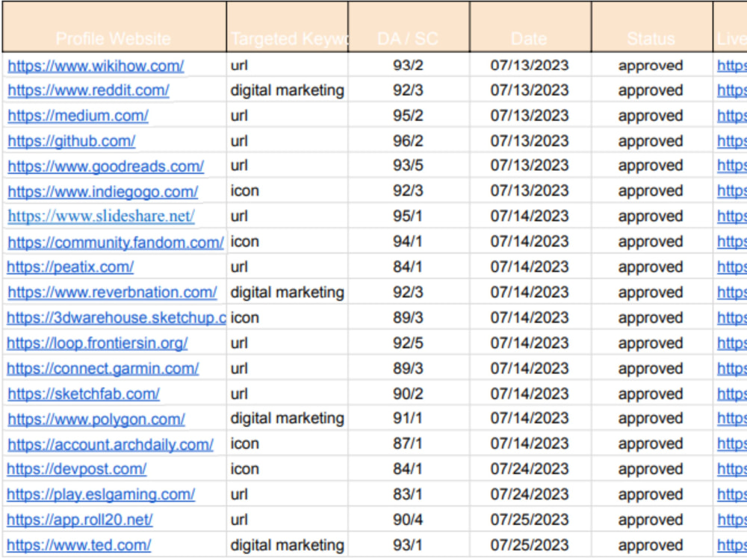Select 07/13/2023 date in medium row
This screenshot has width=747, height=560.
(530, 116)
